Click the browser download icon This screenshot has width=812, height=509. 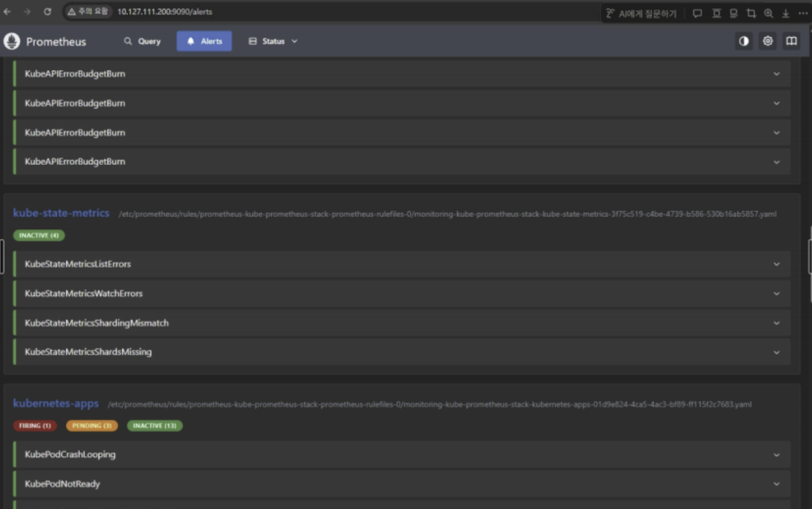786,13
